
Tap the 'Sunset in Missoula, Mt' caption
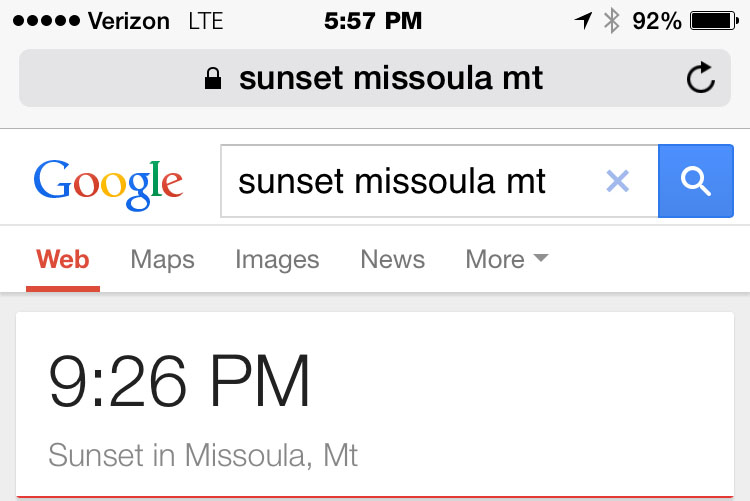click(203, 456)
